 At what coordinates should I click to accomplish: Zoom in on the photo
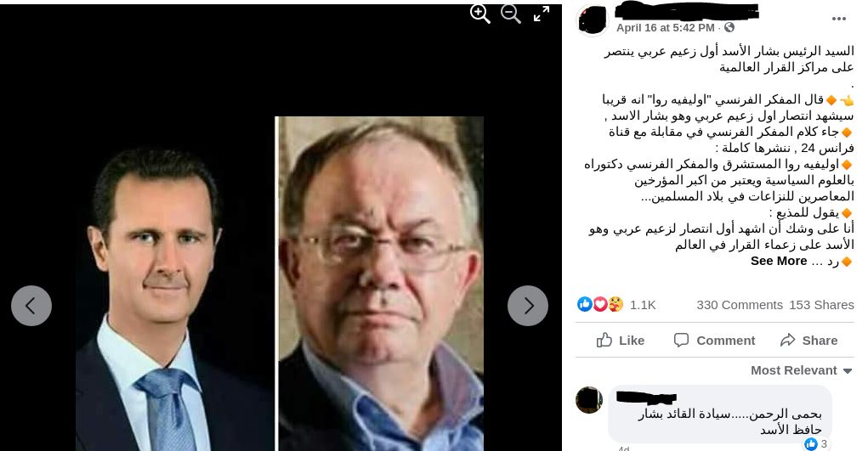point(480,14)
